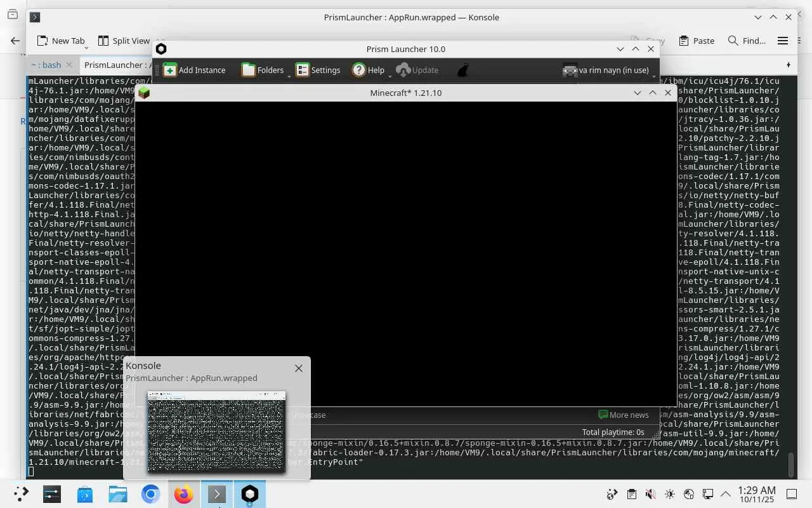Click Split View in Konsole toolbar

[124, 41]
